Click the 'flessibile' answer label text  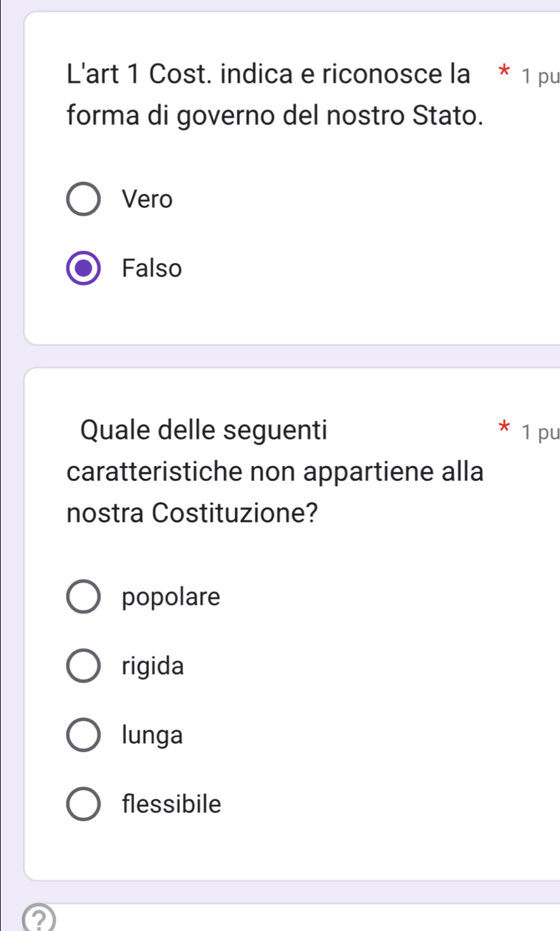pyautogui.click(x=172, y=804)
